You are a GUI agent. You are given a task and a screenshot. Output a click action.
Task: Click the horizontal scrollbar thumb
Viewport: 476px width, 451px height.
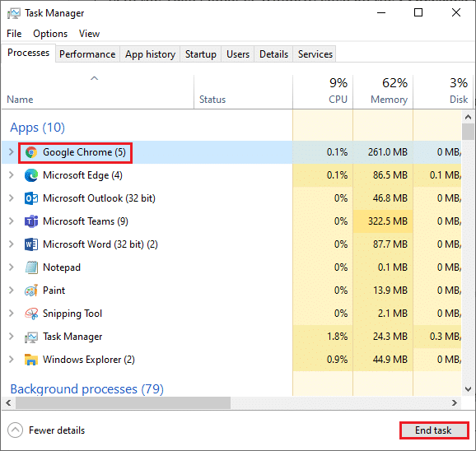point(123,402)
